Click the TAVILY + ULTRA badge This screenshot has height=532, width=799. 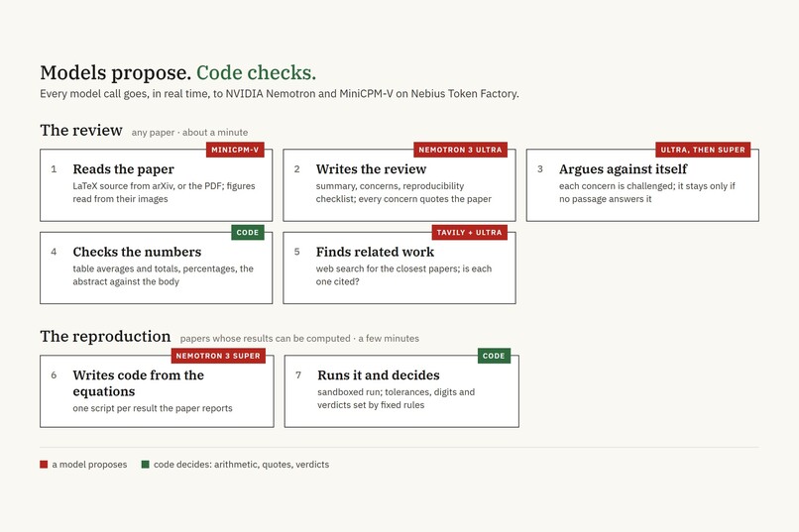pyautogui.click(x=469, y=232)
